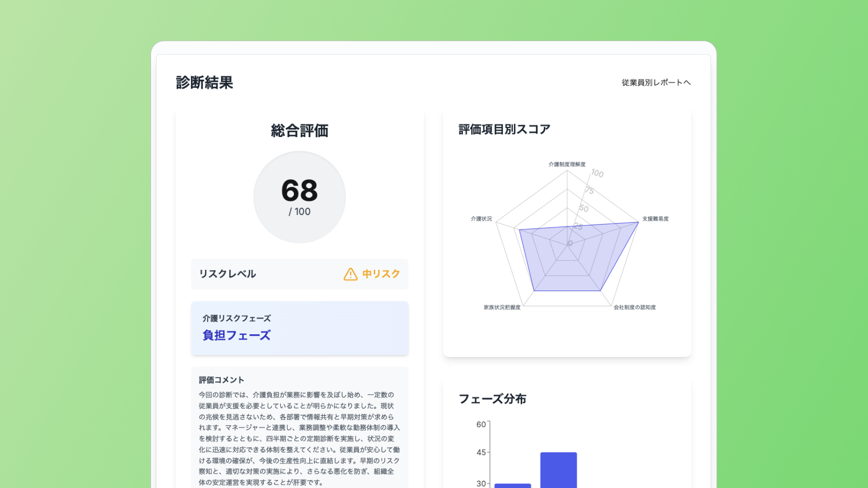The width and height of the screenshot is (868, 488).
Task: Click the 介護制度理解度 radar axis label
Action: (567, 164)
